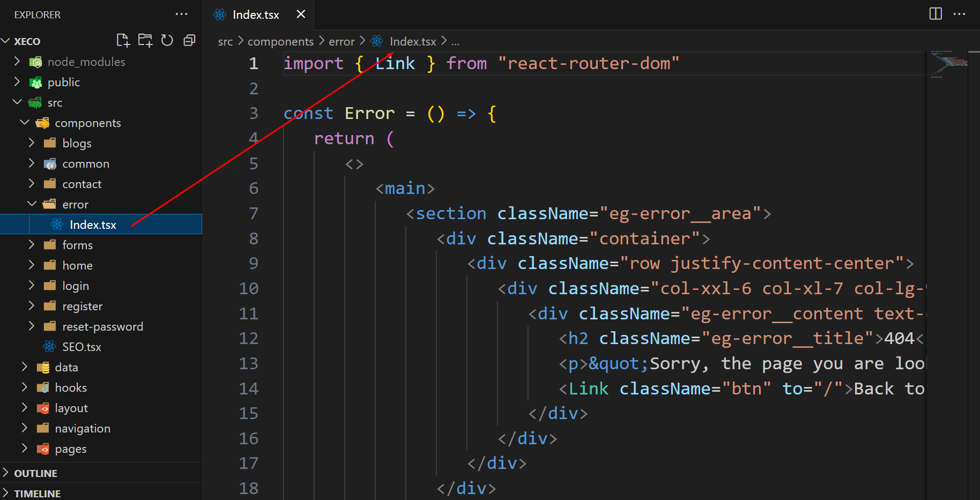Click the React icon beside Index.tsx in tree
Screen dimensions: 980x500
57,225
